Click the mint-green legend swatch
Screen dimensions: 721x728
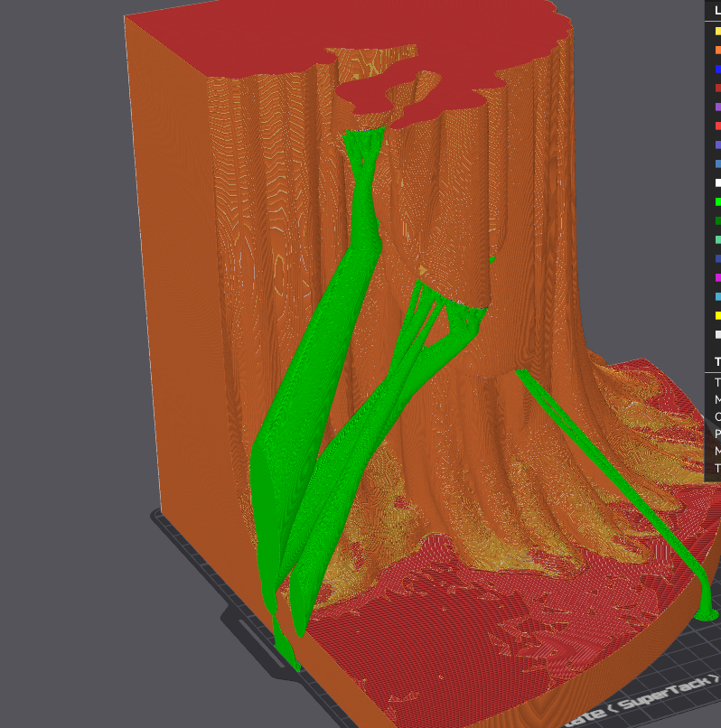coord(718,239)
